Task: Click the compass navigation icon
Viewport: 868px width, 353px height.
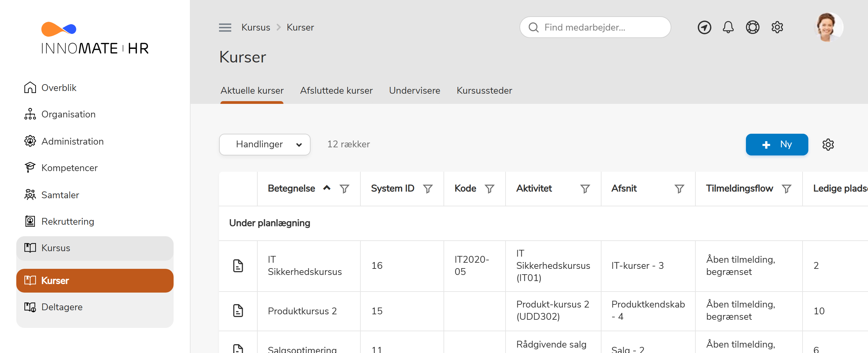Action: pos(704,27)
